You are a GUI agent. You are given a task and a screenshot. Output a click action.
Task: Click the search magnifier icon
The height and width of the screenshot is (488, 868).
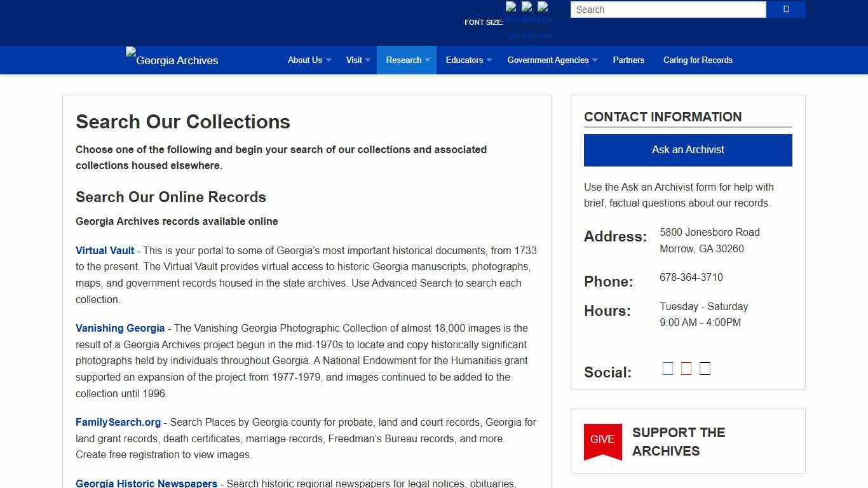(785, 9)
